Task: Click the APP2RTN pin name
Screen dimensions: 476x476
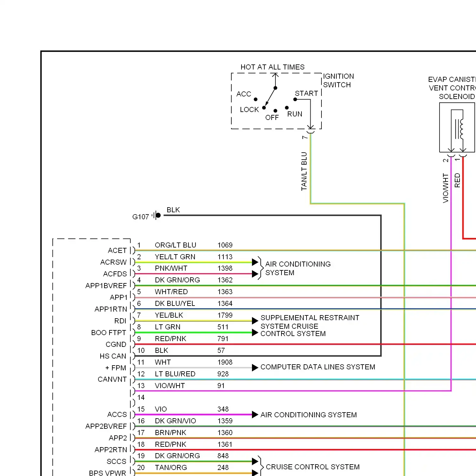Action: point(111,450)
